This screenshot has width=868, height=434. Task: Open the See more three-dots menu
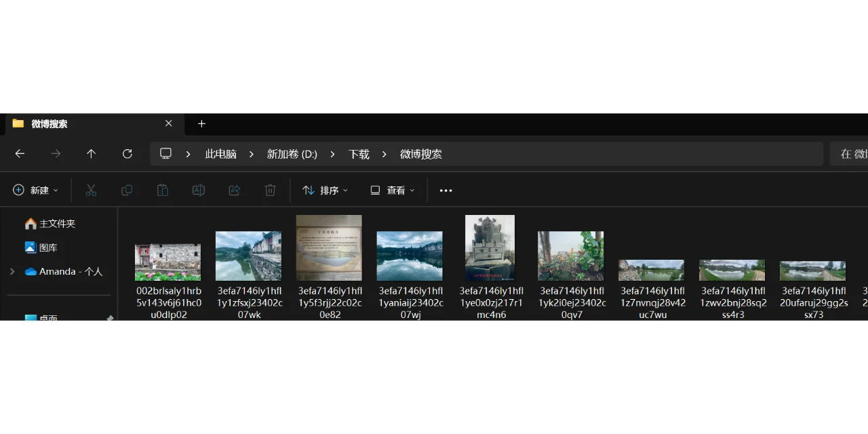pyautogui.click(x=446, y=191)
